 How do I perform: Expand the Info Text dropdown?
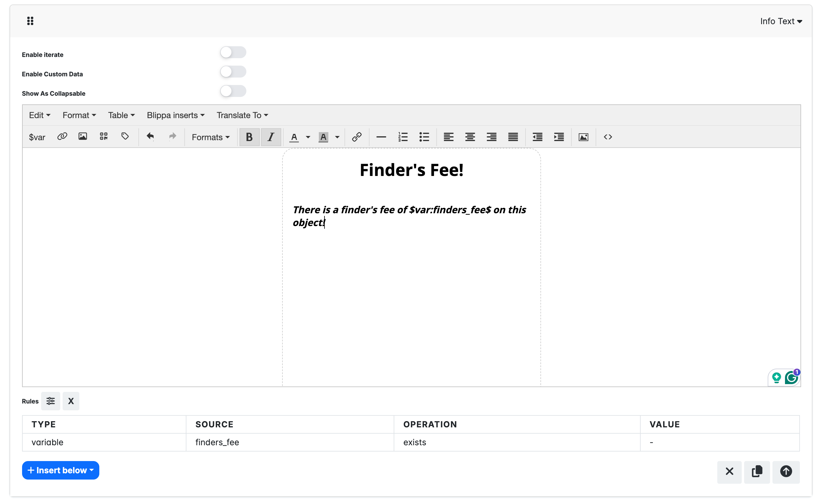point(781,21)
